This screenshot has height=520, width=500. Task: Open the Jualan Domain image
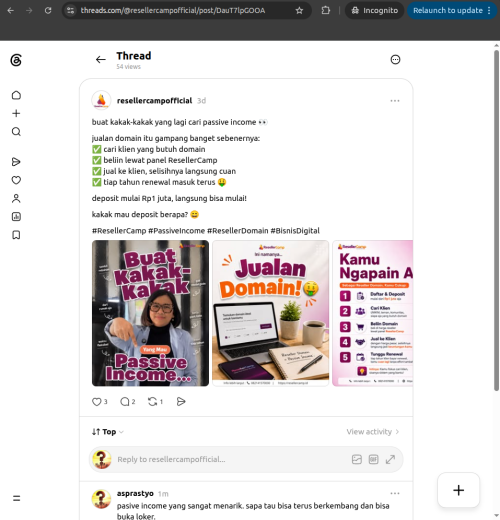[x=270, y=313]
